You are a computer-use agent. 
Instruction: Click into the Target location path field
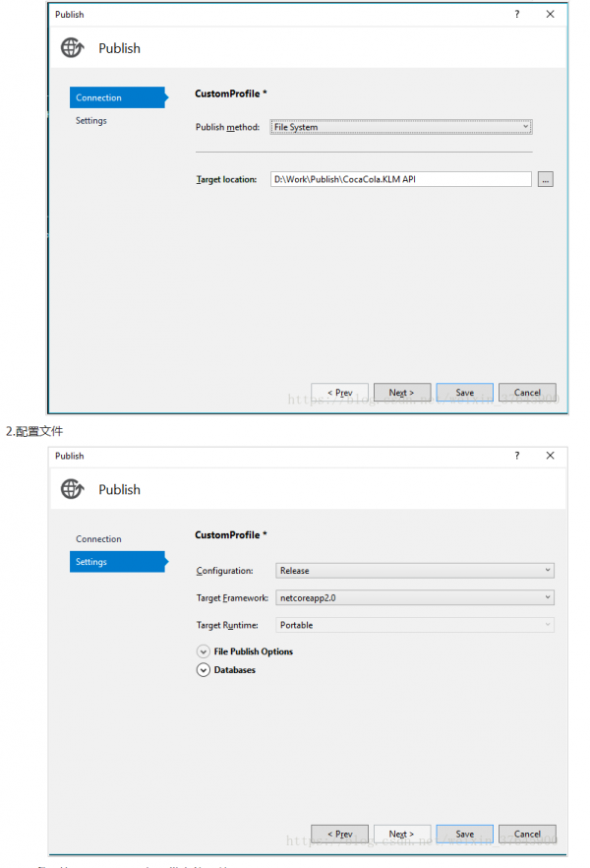pos(400,179)
